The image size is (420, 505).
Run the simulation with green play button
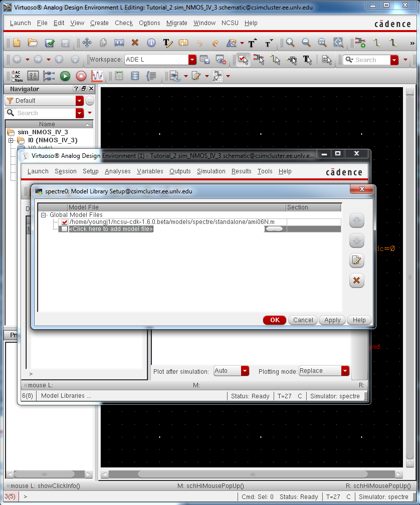65,76
